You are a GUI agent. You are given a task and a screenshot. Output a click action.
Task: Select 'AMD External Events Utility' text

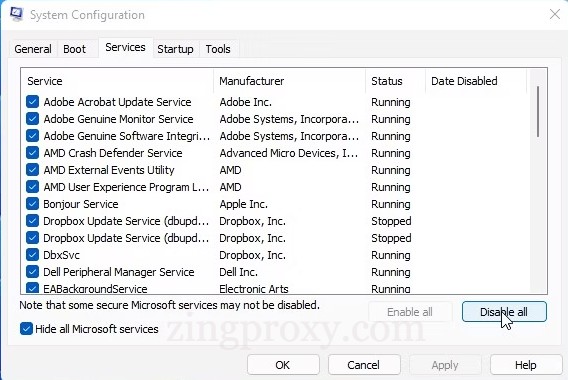pyautogui.click(x=109, y=170)
